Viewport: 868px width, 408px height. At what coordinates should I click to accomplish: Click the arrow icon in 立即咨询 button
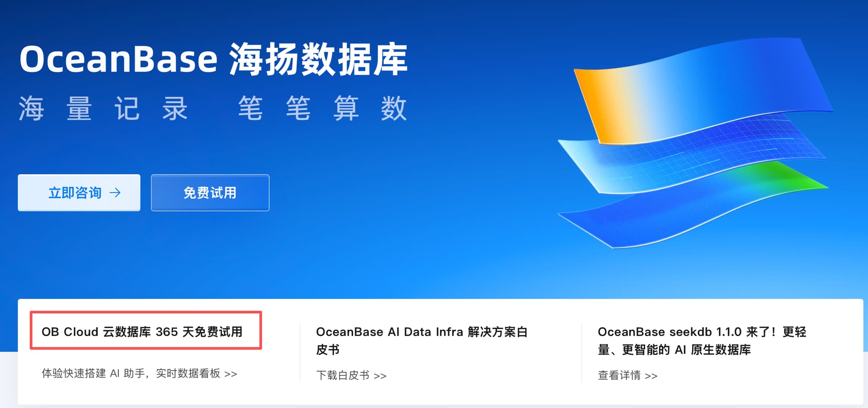(115, 193)
